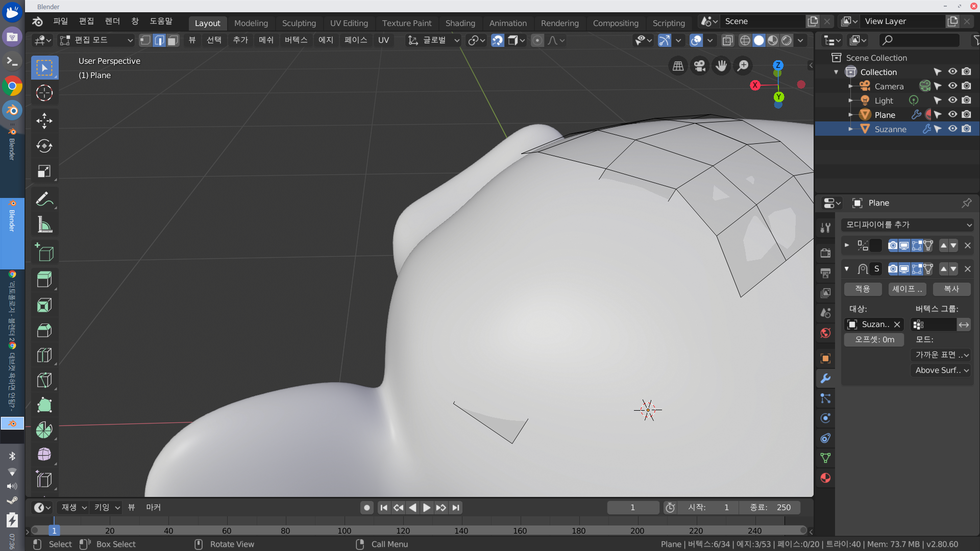Jump to the last frame
This screenshot has width=980, height=551.
456,508
